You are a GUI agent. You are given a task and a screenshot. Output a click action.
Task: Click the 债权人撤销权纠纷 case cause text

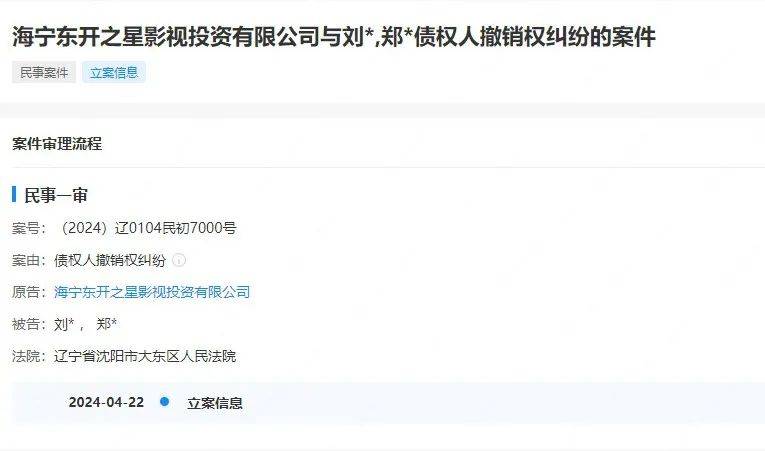[110, 260]
